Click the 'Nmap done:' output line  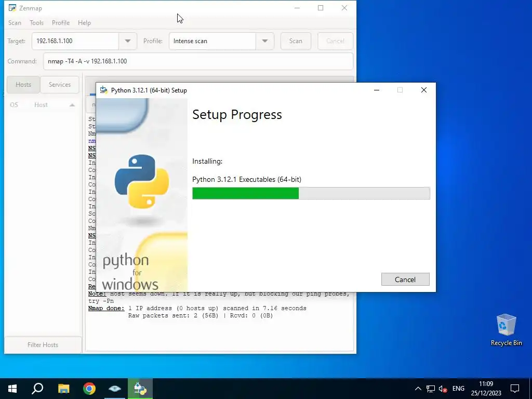(x=197, y=308)
